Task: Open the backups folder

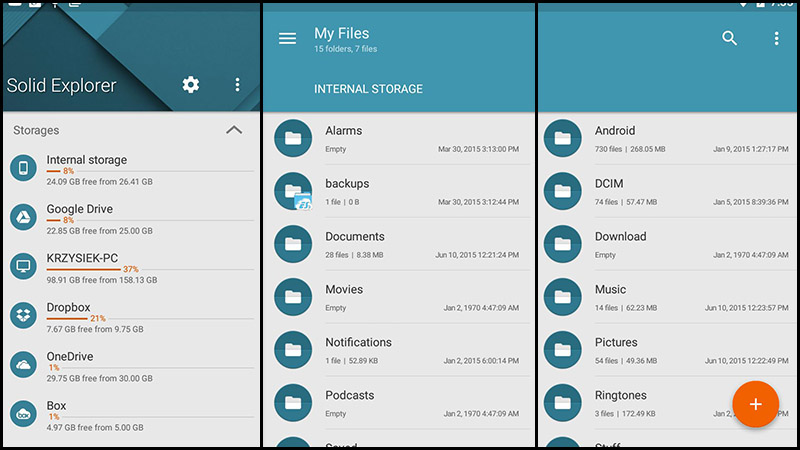Action: (347, 184)
